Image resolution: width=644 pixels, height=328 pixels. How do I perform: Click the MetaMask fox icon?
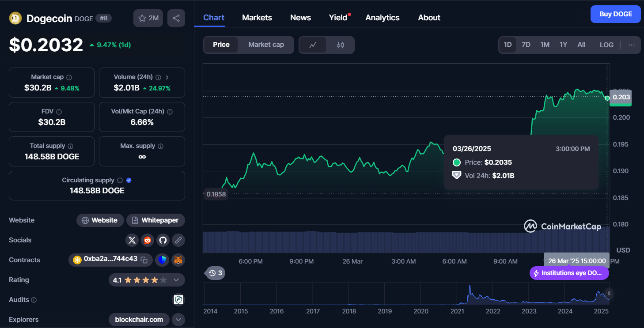[178, 260]
